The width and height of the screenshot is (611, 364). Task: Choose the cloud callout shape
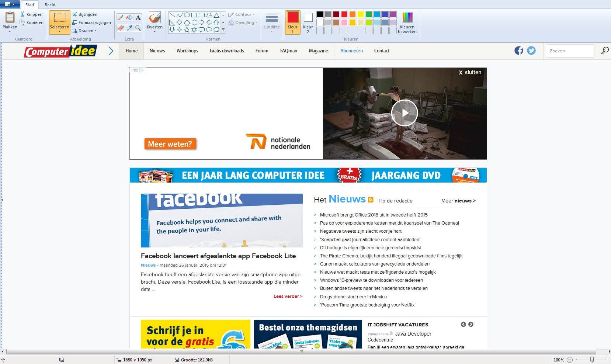[x=216, y=30]
